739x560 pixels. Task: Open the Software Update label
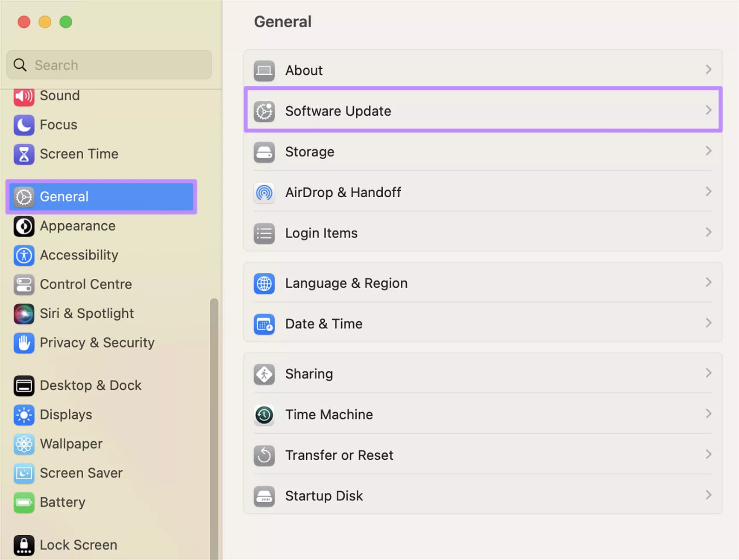(x=338, y=111)
